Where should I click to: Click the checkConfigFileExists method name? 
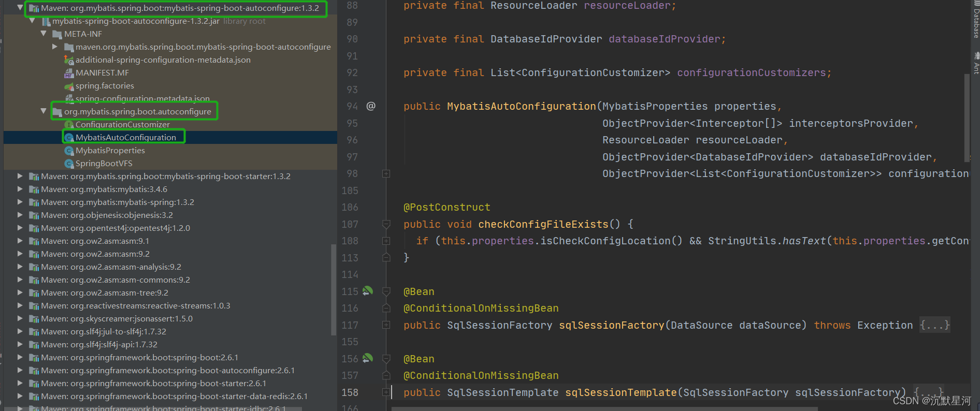click(x=543, y=224)
